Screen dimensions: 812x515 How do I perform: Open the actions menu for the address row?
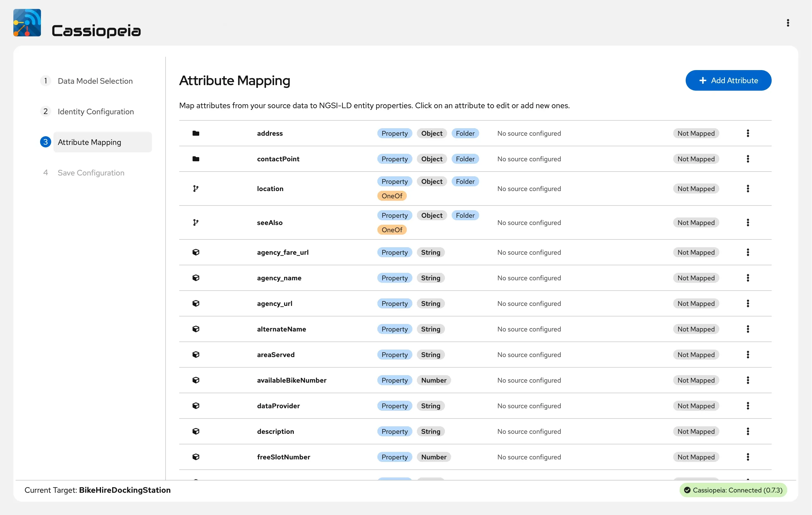748,133
